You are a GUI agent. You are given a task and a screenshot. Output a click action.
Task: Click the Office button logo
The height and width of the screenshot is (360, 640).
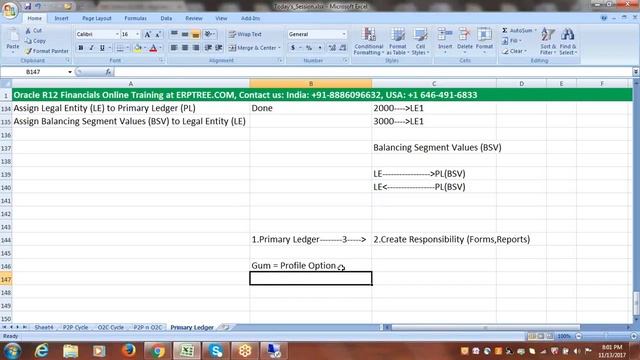pyautogui.click(x=10, y=10)
